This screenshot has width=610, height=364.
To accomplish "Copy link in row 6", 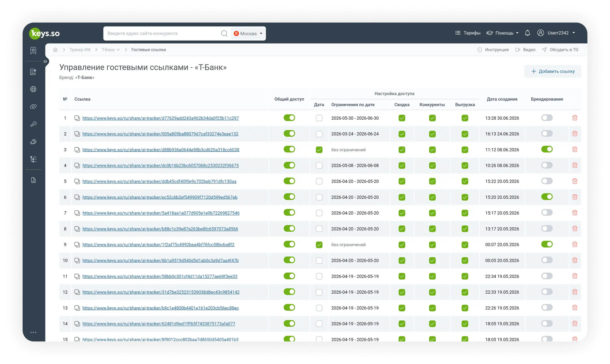I will coord(77,197).
